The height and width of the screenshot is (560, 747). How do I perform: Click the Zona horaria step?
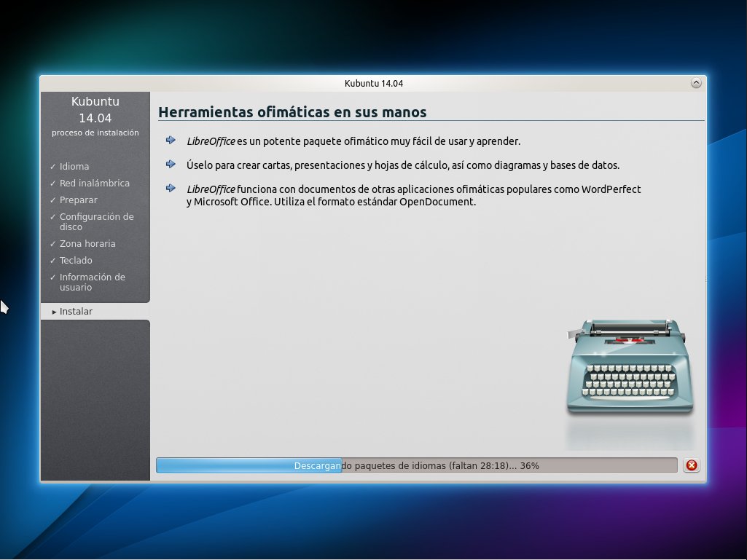click(87, 243)
